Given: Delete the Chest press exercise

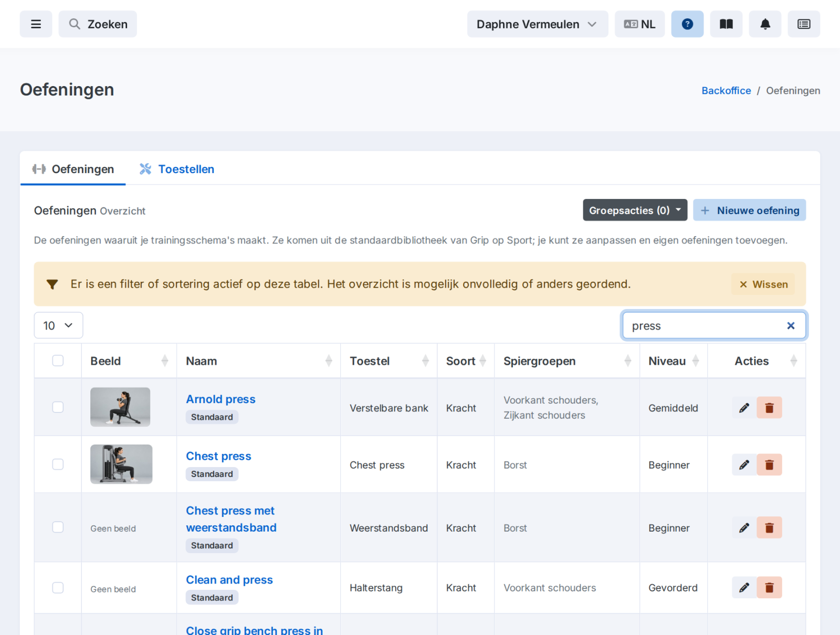Looking at the screenshot, I should pyautogui.click(x=769, y=464).
